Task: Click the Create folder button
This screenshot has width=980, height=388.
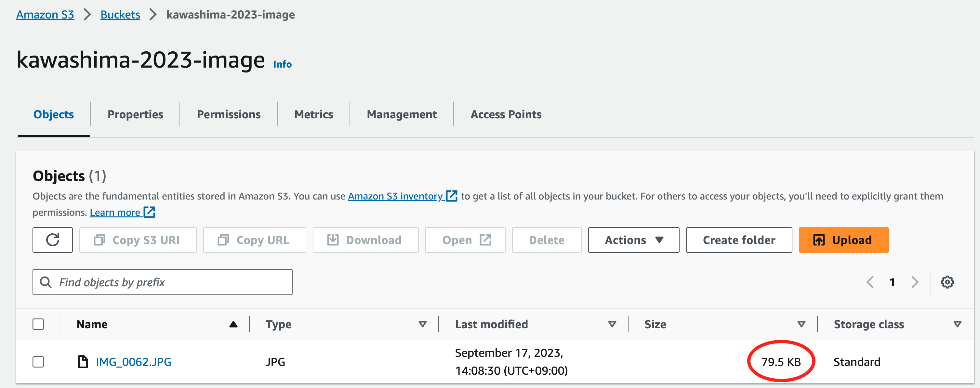Action: [739, 240]
